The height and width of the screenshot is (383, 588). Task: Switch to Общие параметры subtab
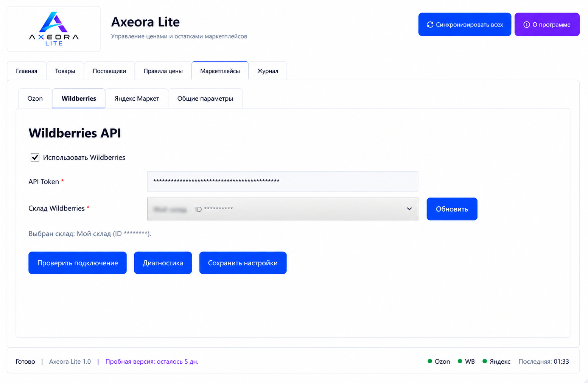pos(205,98)
